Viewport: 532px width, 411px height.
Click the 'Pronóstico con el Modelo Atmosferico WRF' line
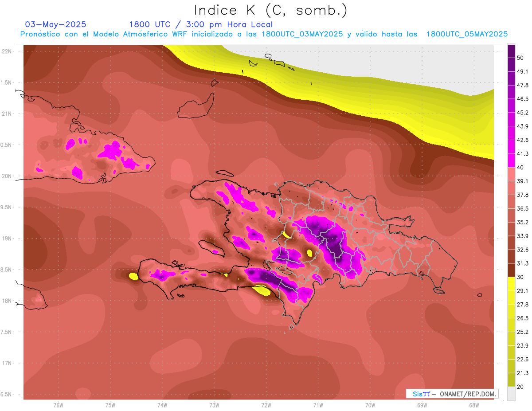click(x=264, y=34)
